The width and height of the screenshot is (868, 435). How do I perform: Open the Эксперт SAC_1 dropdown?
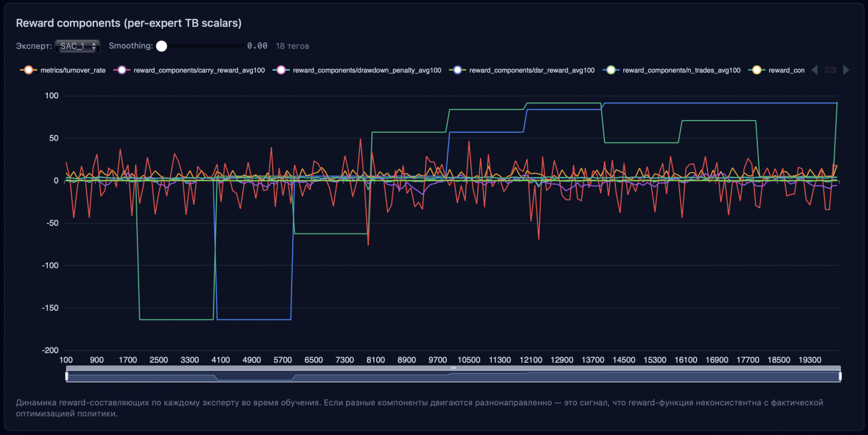click(x=77, y=46)
